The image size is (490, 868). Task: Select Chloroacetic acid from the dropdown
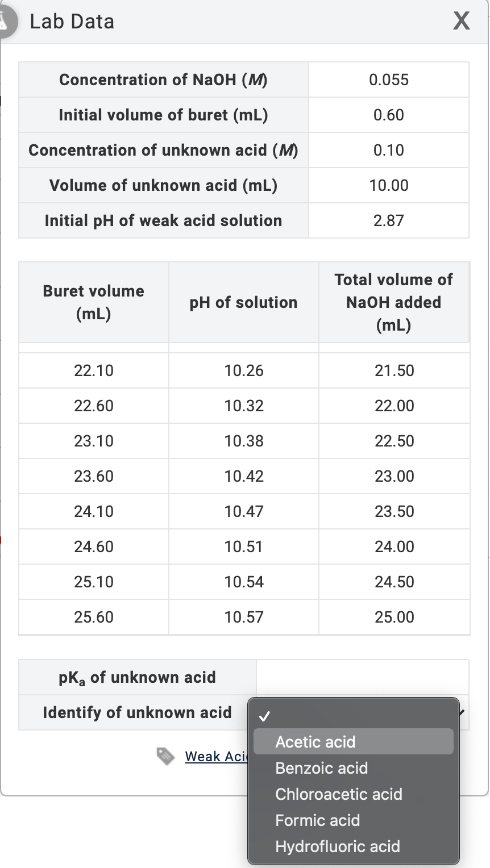click(339, 794)
